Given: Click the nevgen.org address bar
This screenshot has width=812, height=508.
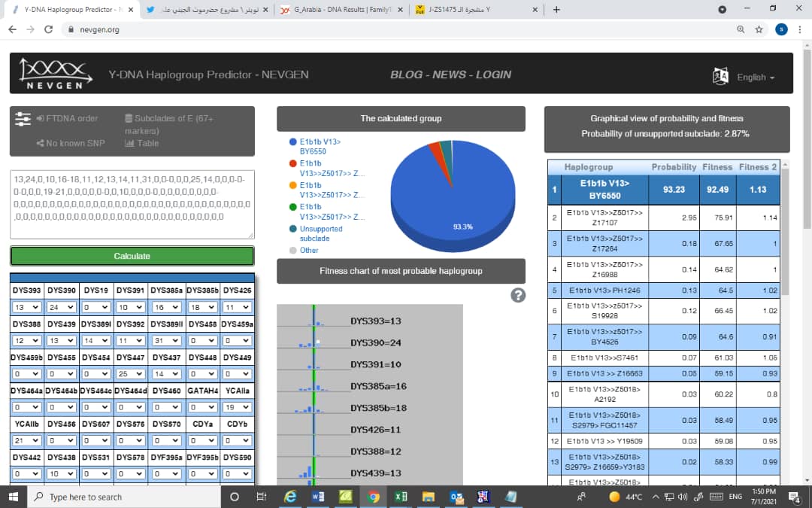Looking at the screenshot, I should [x=398, y=29].
